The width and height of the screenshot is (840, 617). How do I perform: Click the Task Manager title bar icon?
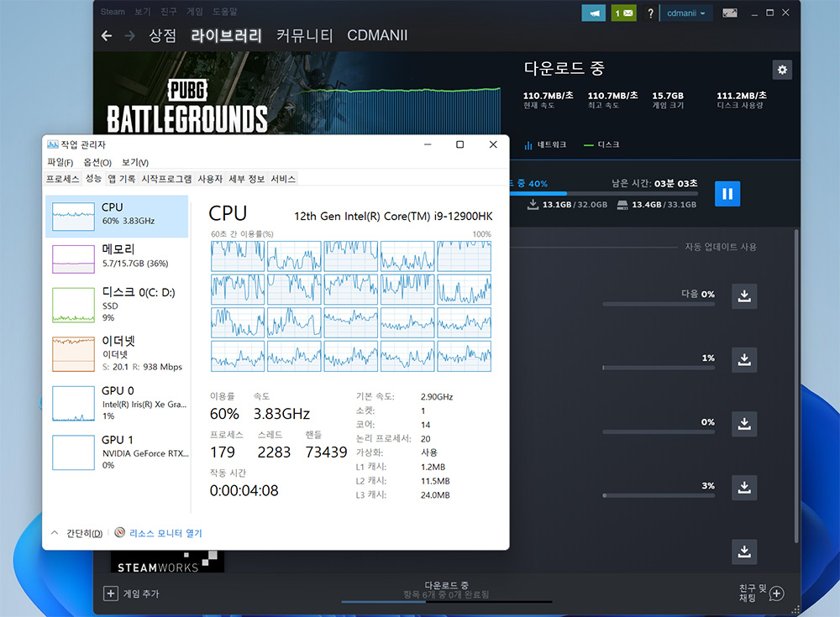[x=52, y=144]
